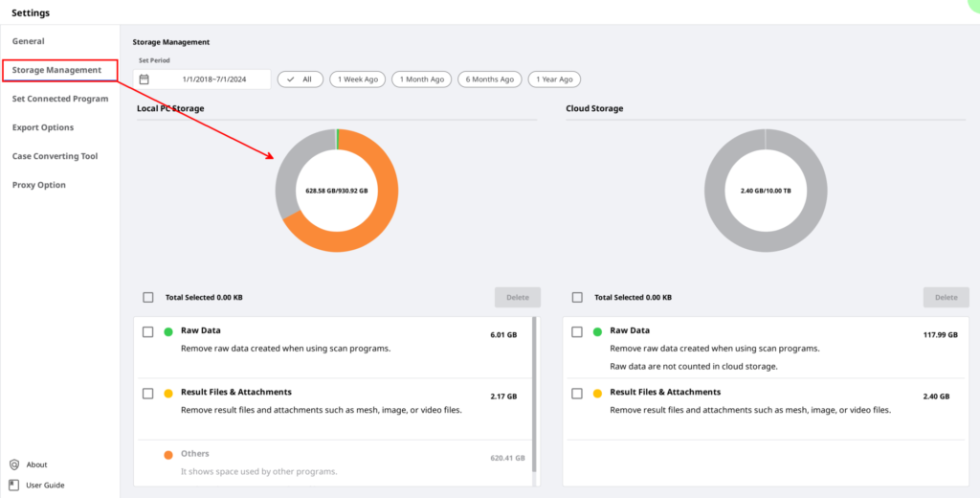Click the date range field 1/1/2018~7/1/2024
This screenshot has width=980, height=498.
click(x=202, y=79)
